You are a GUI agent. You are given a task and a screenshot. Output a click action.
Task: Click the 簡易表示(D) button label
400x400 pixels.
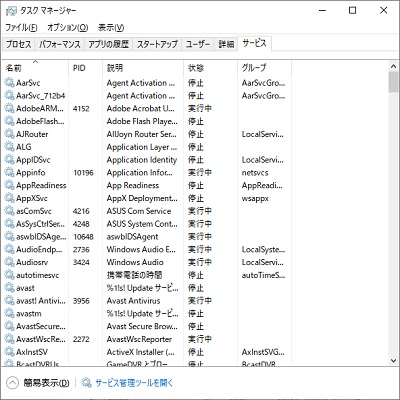pyautogui.click(x=46, y=383)
